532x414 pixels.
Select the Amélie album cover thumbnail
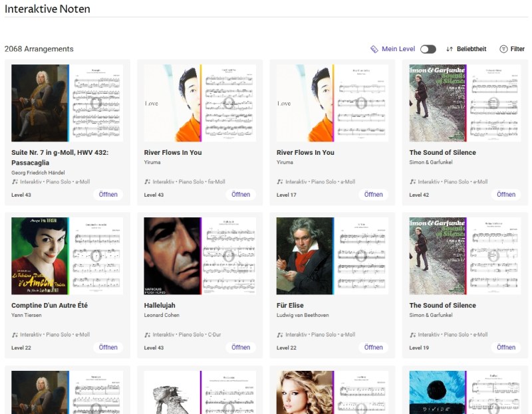pos(39,256)
